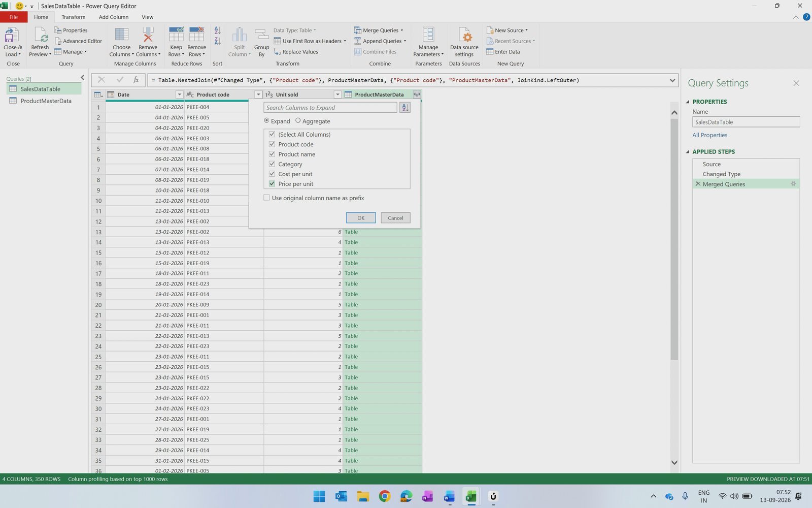Image resolution: width=812 pixels, height=508 pixels.
Task: Click the vertical scrollbar down arrow
Action: pyautogui.click(x=674, y=462)
